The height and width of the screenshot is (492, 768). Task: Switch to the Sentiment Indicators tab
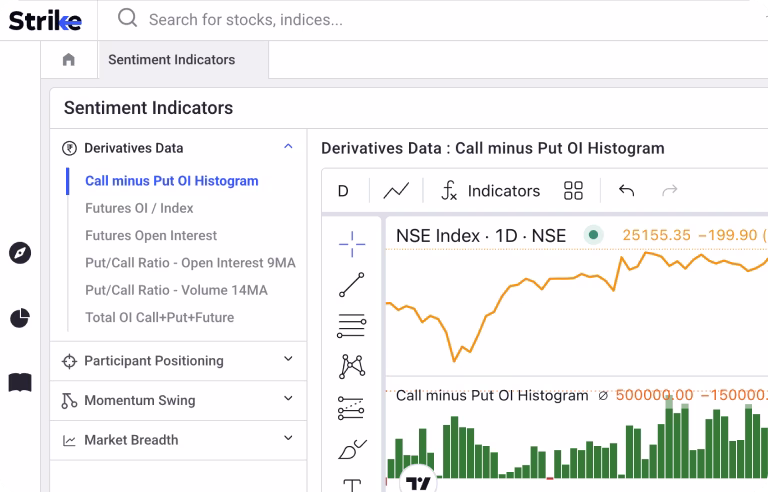[x=171, y=60]
